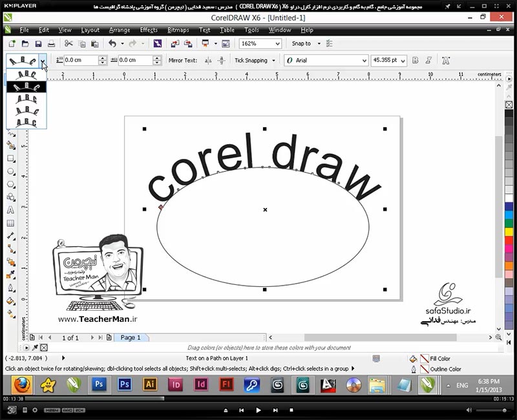517x420 pixels.
Task: Click the Paste clipboard icon
Action: pos(95,43)
